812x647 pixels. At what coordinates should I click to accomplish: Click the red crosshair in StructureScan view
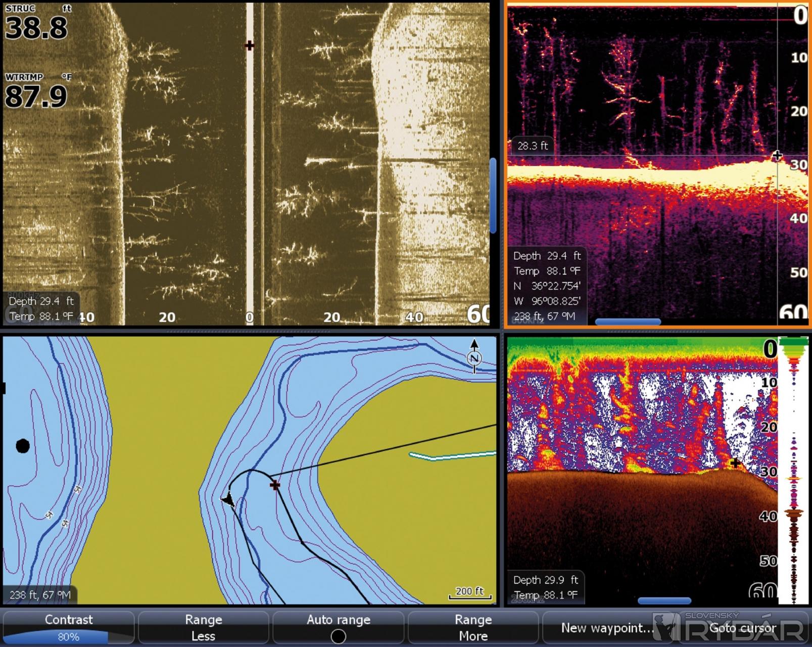coord(250,45)
